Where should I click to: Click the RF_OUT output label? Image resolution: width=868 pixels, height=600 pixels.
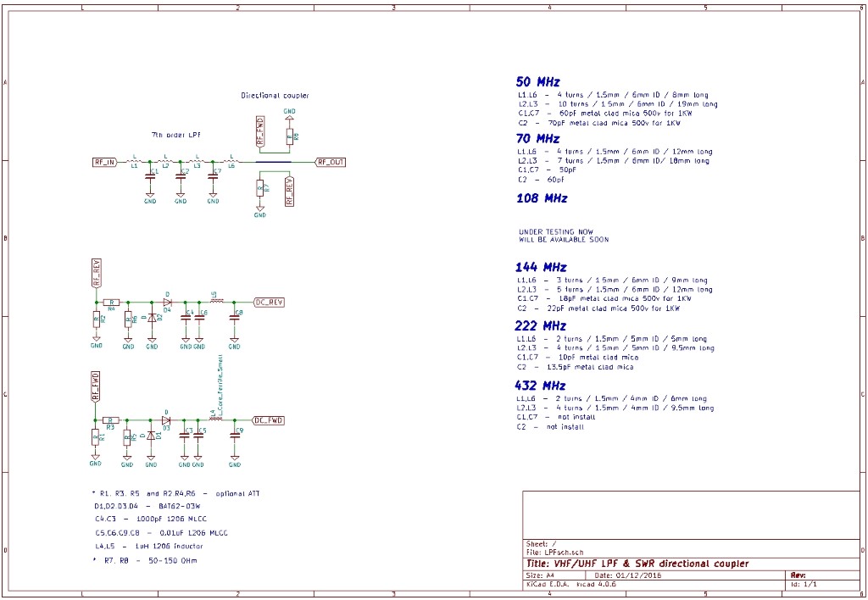coord(331,162)
